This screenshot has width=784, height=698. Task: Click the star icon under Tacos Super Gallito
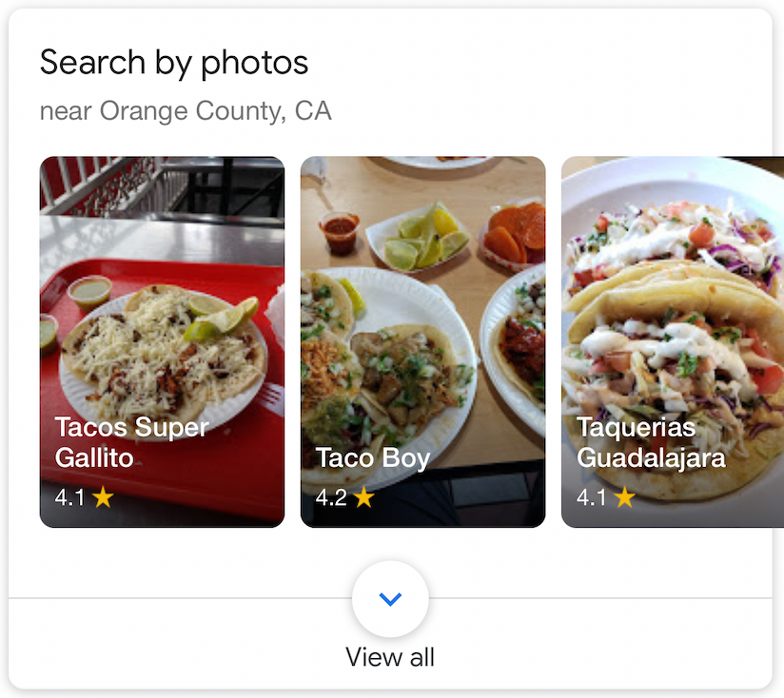pos(103,497)
